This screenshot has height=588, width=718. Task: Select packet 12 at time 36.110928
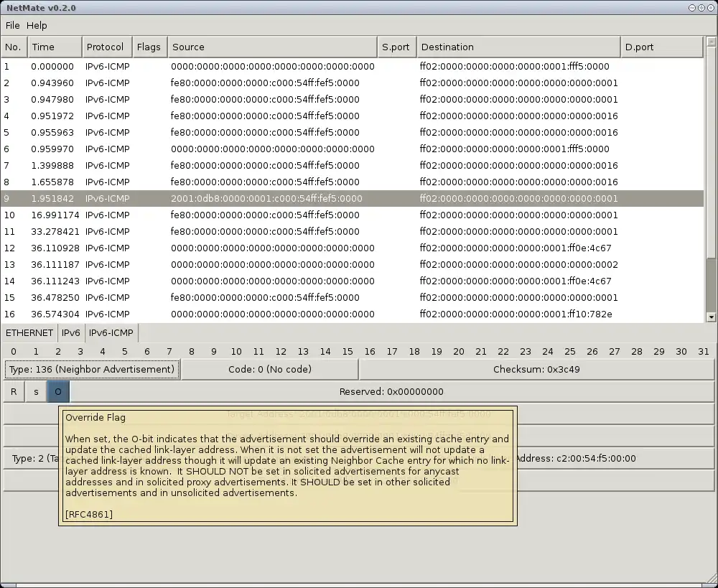point(352,248)
